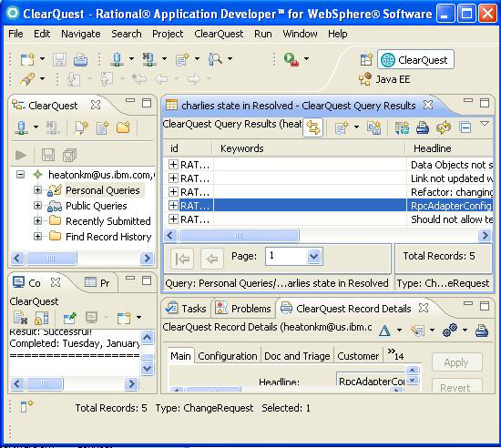
Task: Click the Revert button
Action: (x=456, y=386)
